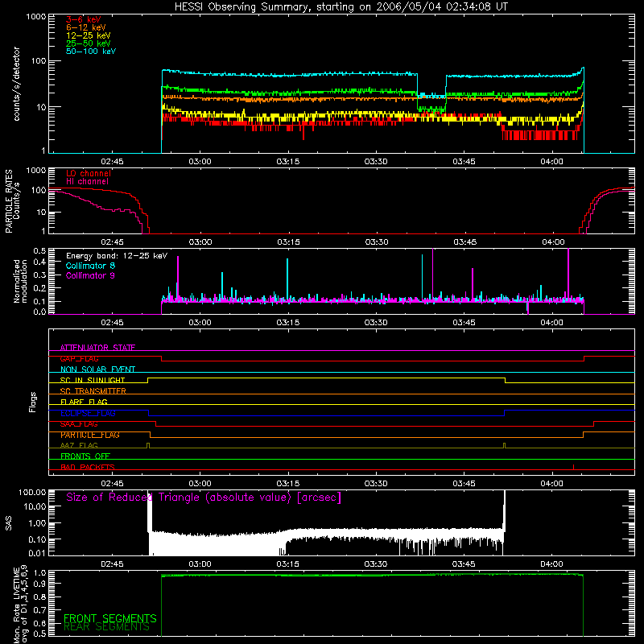Screen dimensions: 644x644
Task: Click the 'Energy band: 12-25 keV' annotation
Action: (x=117, y=256)
